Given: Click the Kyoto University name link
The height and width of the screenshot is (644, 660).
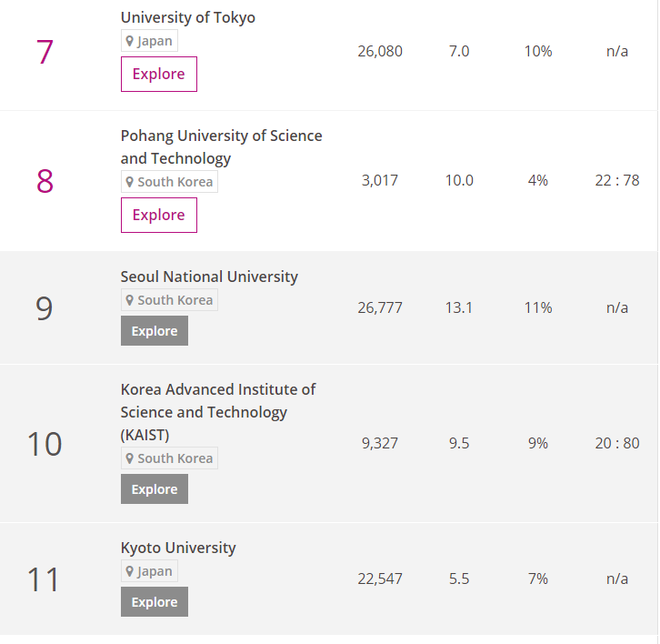Looking at the screenshot, I should click(x=178, y=548).
